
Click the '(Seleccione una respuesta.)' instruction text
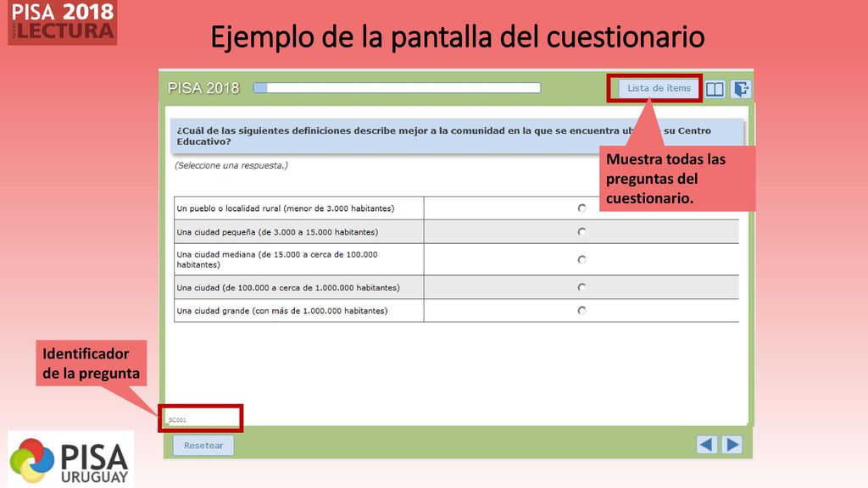231,165
